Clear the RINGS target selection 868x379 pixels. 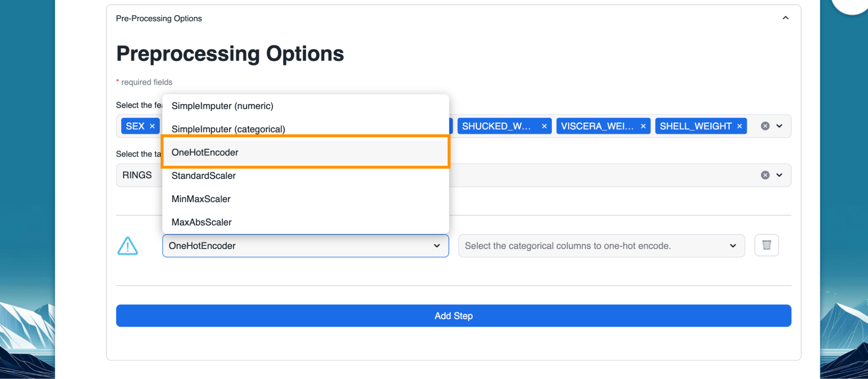[x=765, y=175]
